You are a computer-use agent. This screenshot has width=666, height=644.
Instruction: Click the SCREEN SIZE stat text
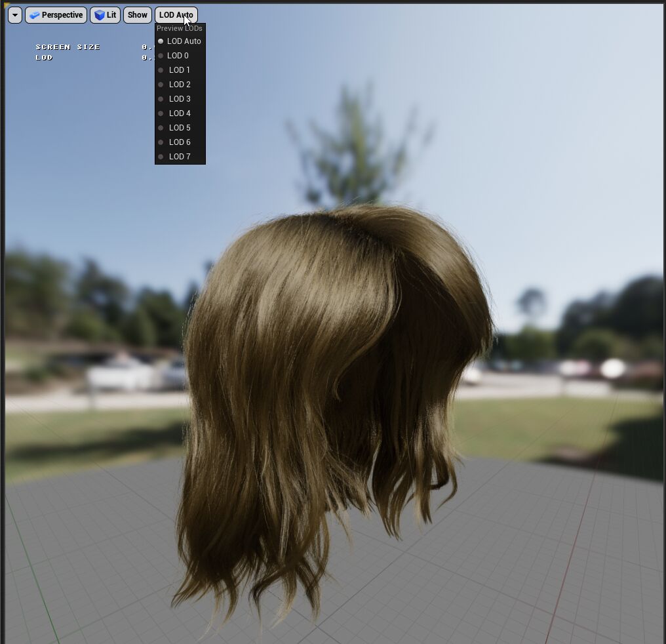[68, 47]
